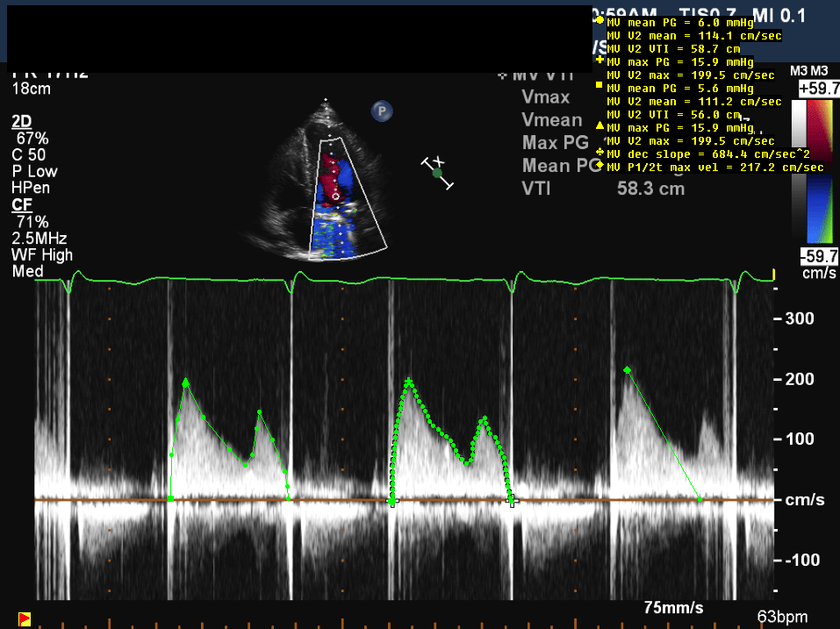
Task: Select the yellow plus marker beside MV max PG
Action: click(599, 61)
